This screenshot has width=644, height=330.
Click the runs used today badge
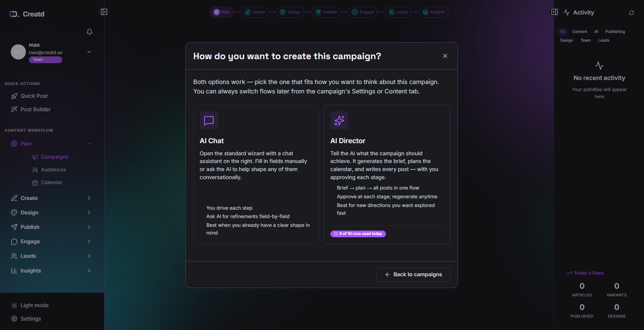[x=358, y=234]
